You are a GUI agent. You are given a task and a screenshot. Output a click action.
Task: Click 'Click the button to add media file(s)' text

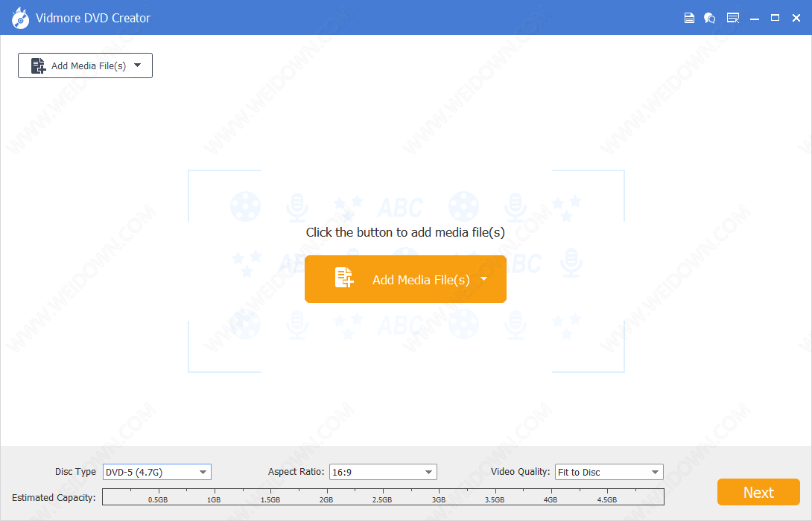405,232
